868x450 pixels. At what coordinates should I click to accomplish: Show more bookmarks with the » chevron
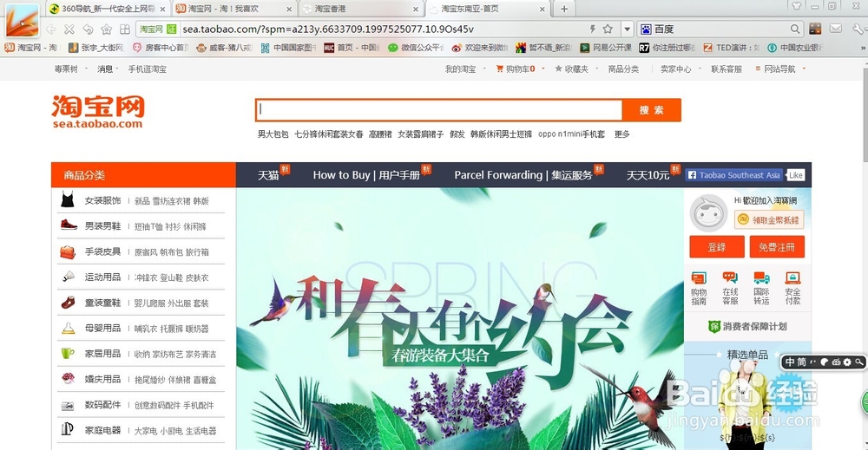coord(863,48)
